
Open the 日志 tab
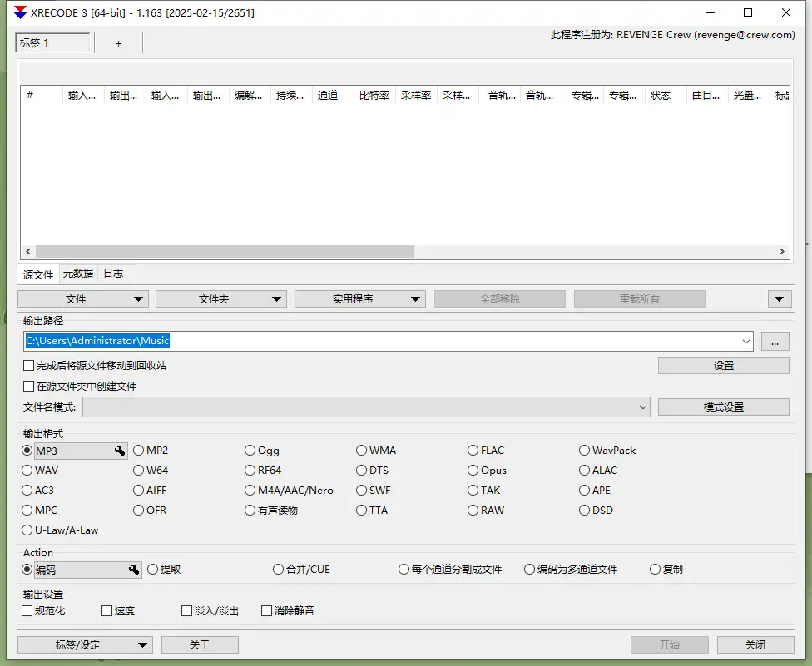tap(112, 274)
